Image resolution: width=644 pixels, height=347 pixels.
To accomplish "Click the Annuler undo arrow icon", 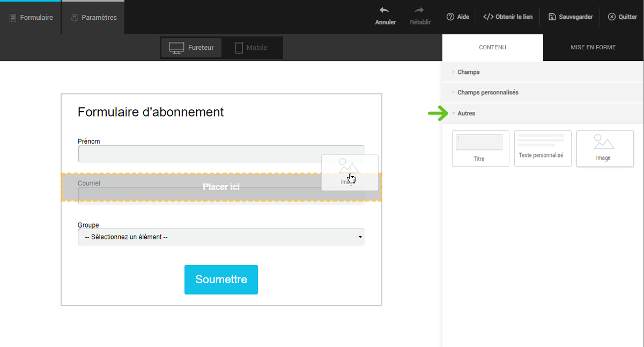I will (x=384, y=11).
